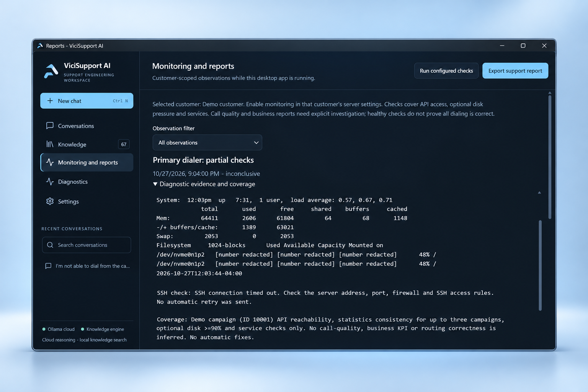Open Settings from the sidebar
This screenshot has height=392, width=588.
87,202
